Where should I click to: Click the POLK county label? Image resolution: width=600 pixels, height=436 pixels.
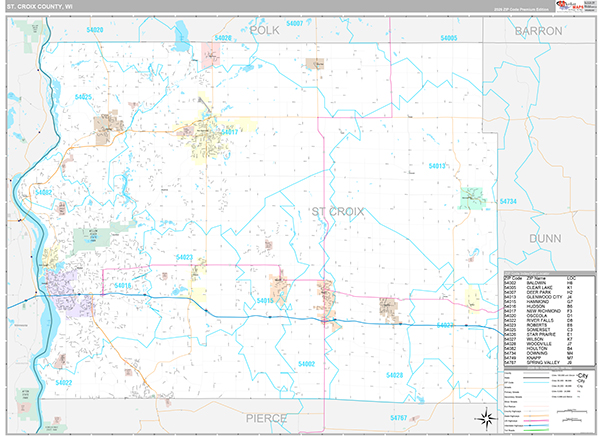pos(265,31)
